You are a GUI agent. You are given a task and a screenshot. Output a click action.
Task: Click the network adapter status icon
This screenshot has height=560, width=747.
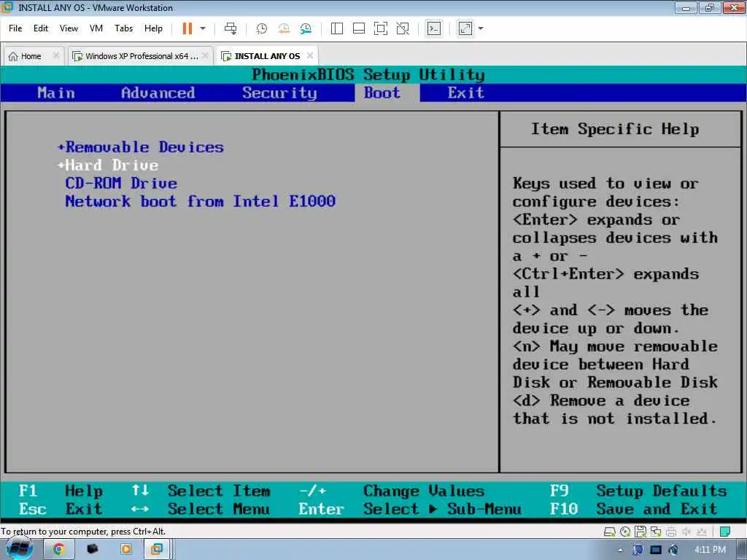click(x=656, y=532)
